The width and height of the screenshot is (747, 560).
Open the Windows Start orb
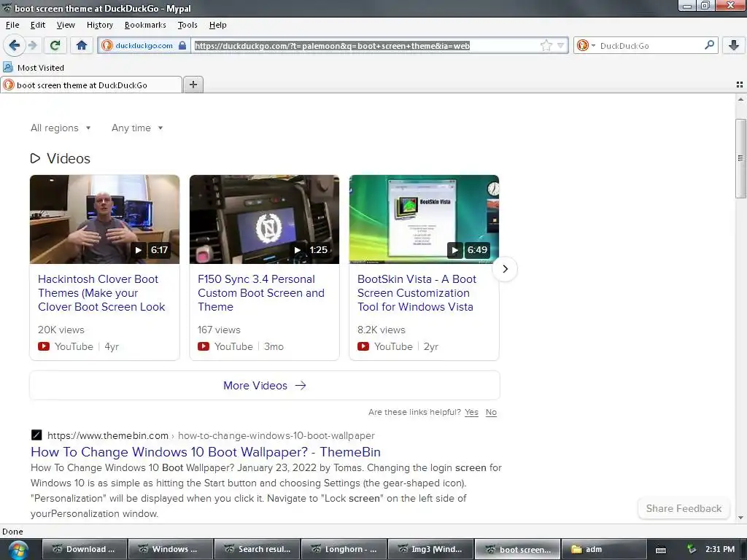tap(18, 550)
